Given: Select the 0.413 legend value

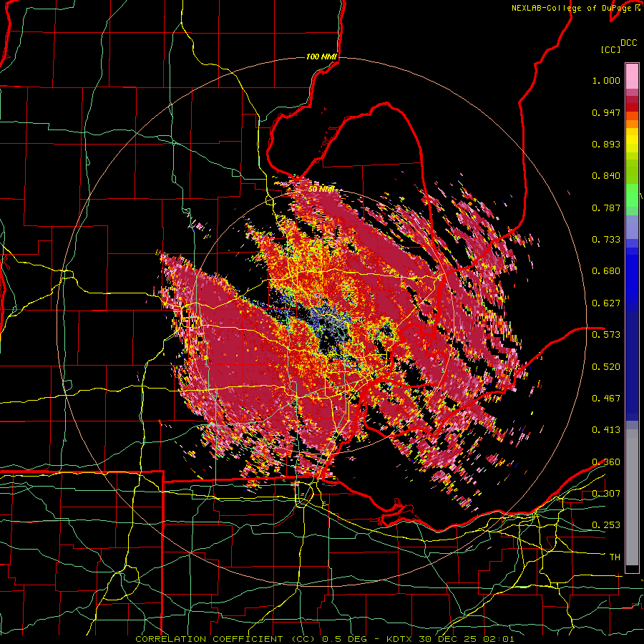Looking at the screenshot, I should 606,430.
